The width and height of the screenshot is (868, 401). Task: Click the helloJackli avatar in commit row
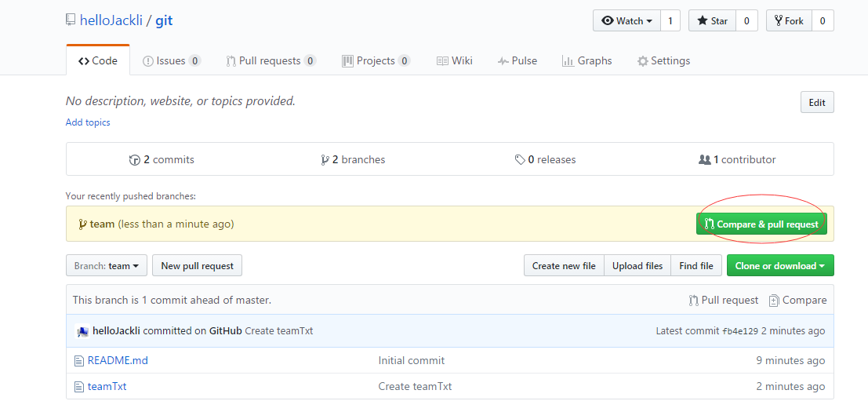tap(82, 331)
